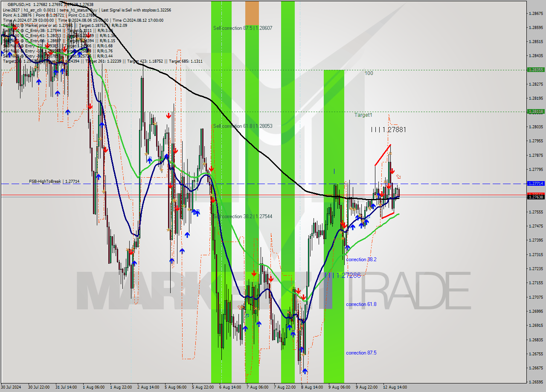Select the 'Sell correction 61.8 | 1.28053' label

(243, 126)
